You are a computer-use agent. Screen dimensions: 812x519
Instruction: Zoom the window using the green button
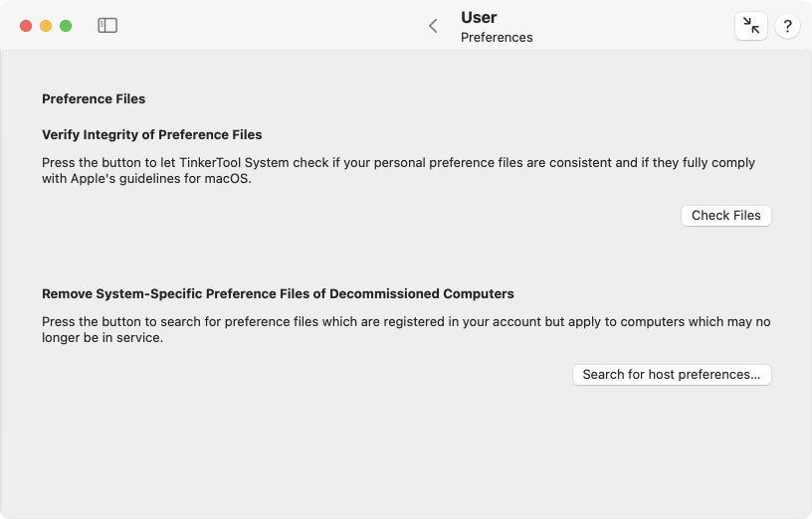[66, 26]
